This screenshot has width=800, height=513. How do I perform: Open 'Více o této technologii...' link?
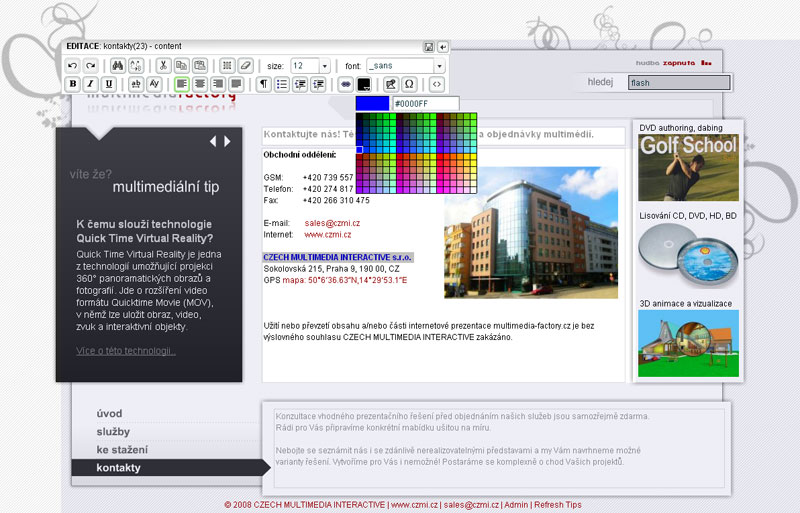(x=126, y=351)
